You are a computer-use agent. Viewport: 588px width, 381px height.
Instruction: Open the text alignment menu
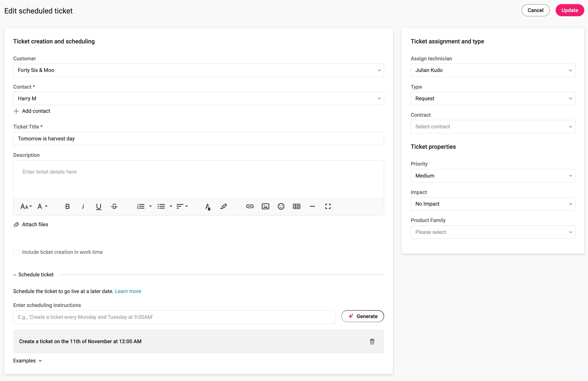tap(182, 207)
